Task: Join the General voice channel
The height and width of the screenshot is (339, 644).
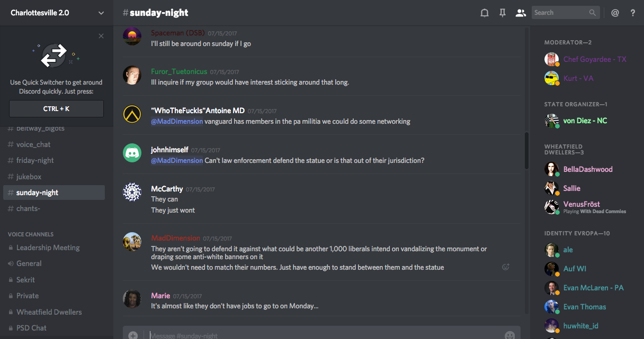Action: tap(29, 263)
